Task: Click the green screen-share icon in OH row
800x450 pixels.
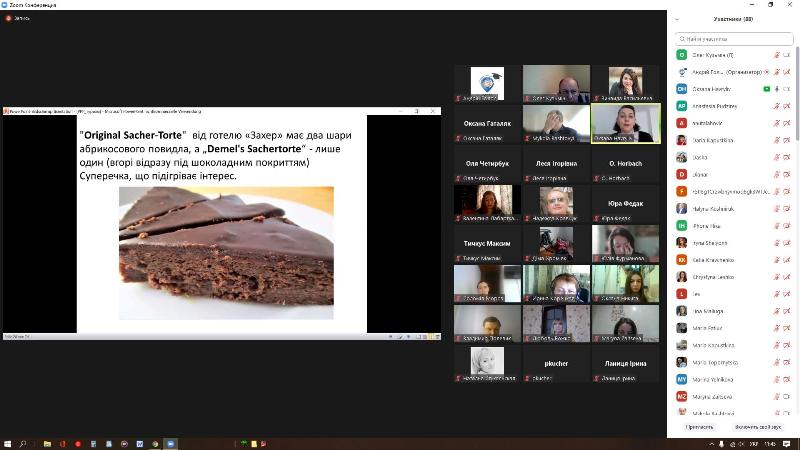Action: coord(766,89)
